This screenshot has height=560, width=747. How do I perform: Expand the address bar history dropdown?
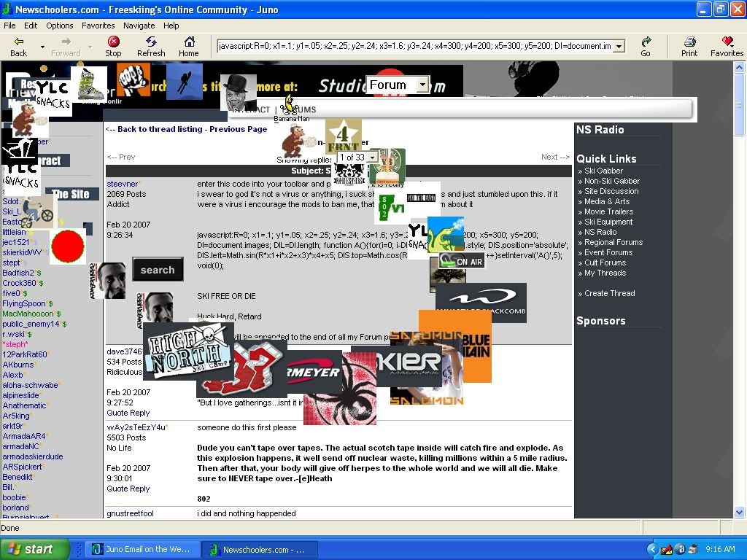pos(617,45)
